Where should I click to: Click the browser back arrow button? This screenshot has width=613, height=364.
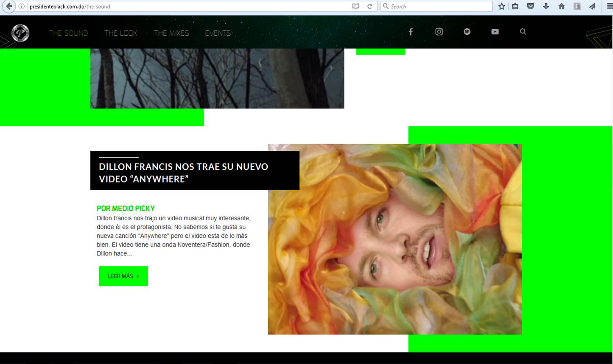pos(9,6)
